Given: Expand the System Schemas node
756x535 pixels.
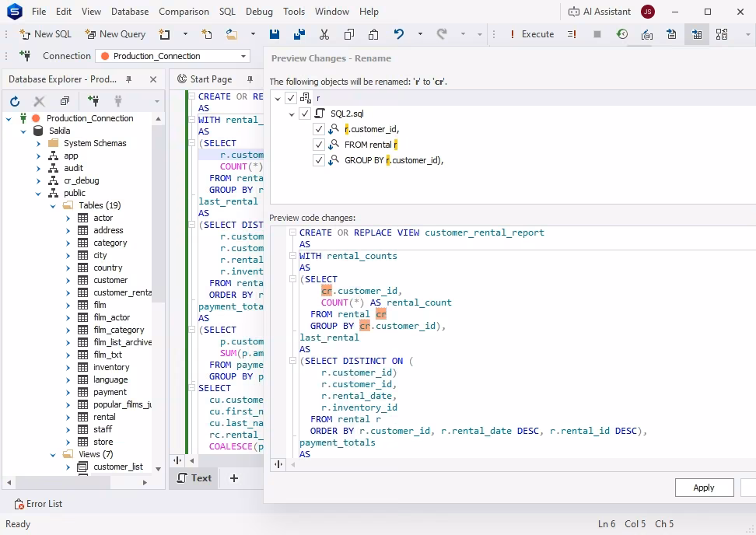Looking at the screenshot, I should click(x=39, y=144).
